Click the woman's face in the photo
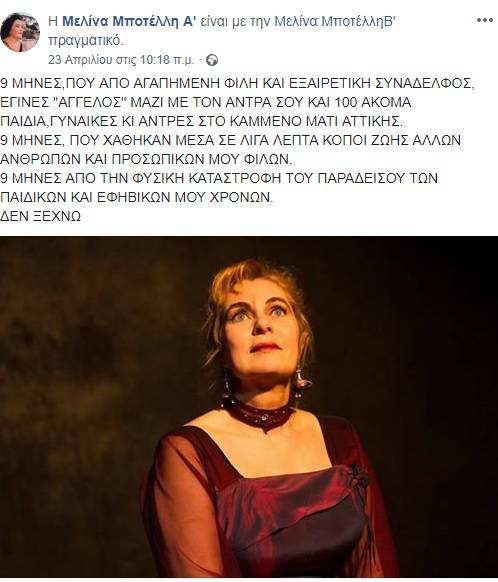This screenshot has height=582, width=498. pos(260,330)
